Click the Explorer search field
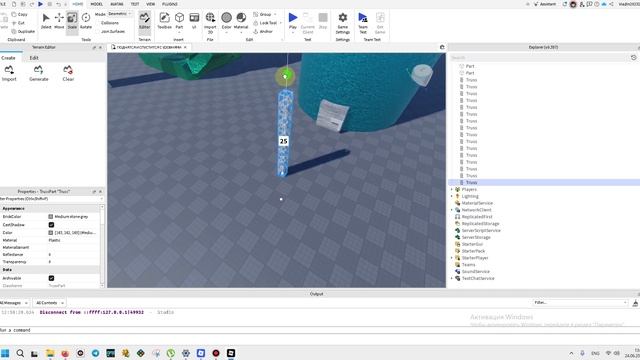Screen dimensions: 640x360 click(x=539, y=58)
